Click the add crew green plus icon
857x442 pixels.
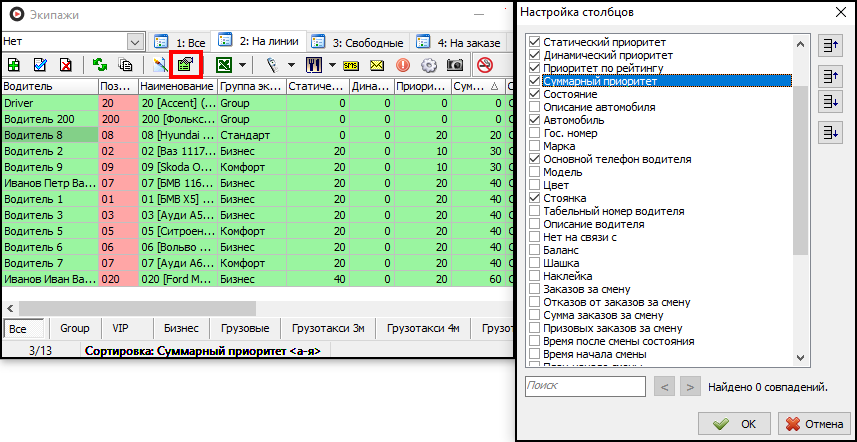click(14, 66)
